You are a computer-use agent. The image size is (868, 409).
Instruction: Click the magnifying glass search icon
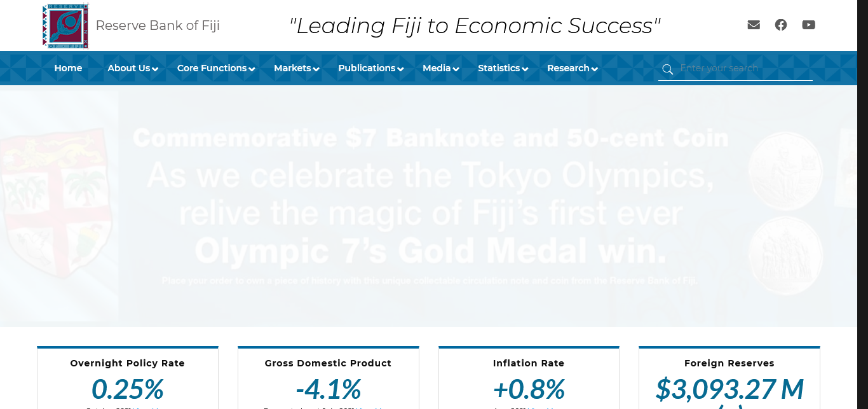(667, 69)
